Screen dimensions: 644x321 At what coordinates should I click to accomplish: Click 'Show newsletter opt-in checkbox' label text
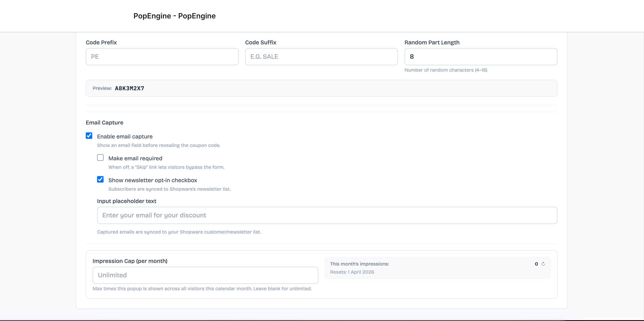153,180
